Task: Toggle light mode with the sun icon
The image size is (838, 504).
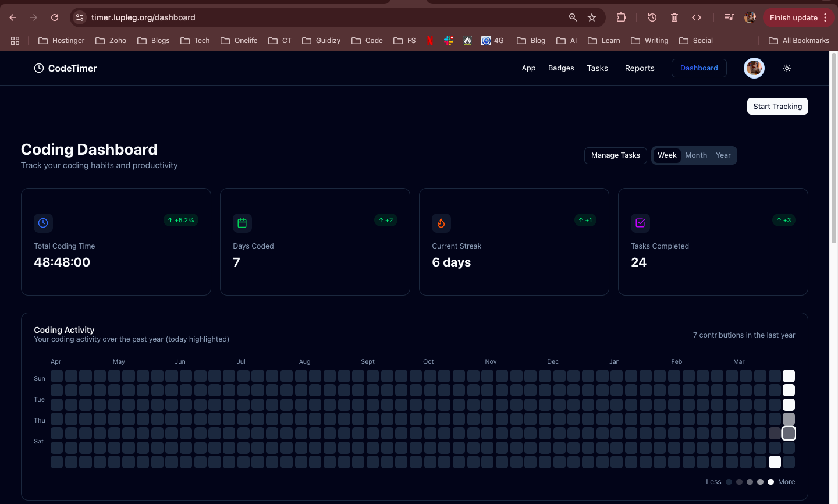Action: click(x=787, y=68)
